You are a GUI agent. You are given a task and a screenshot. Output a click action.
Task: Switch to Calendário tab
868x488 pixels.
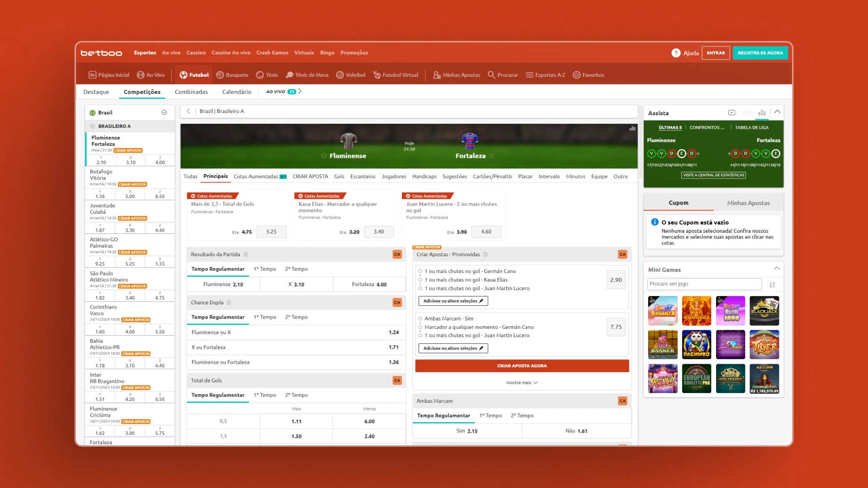[236, 92]
